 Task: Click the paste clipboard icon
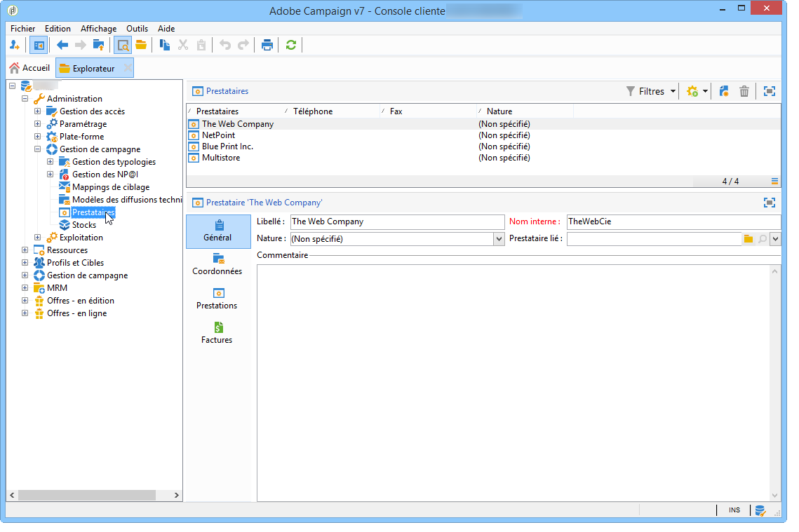(201, 46)
